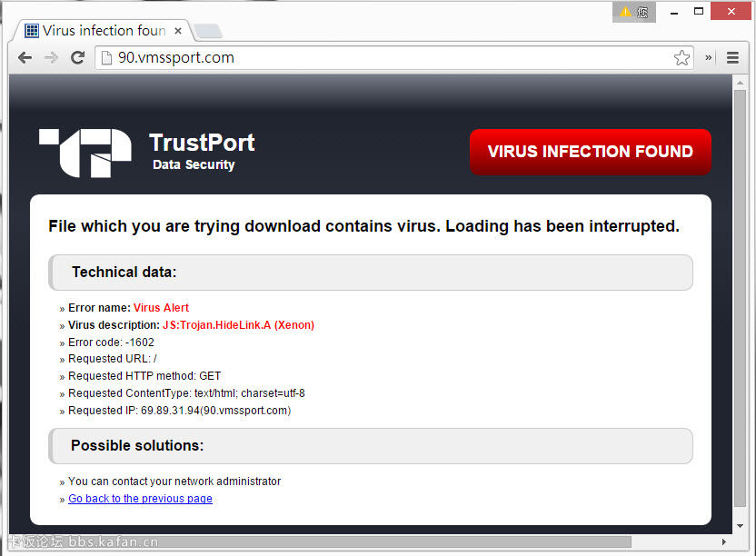
Task: Click 'Requested HTTP method: GET' line
Action: point(144,376)
